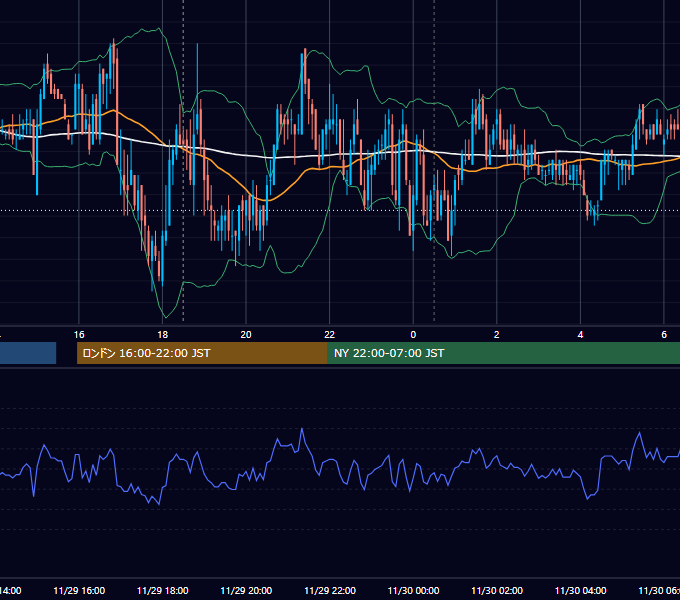Click hour label 16 on price chart axis
680x600 pixels.
79,335
